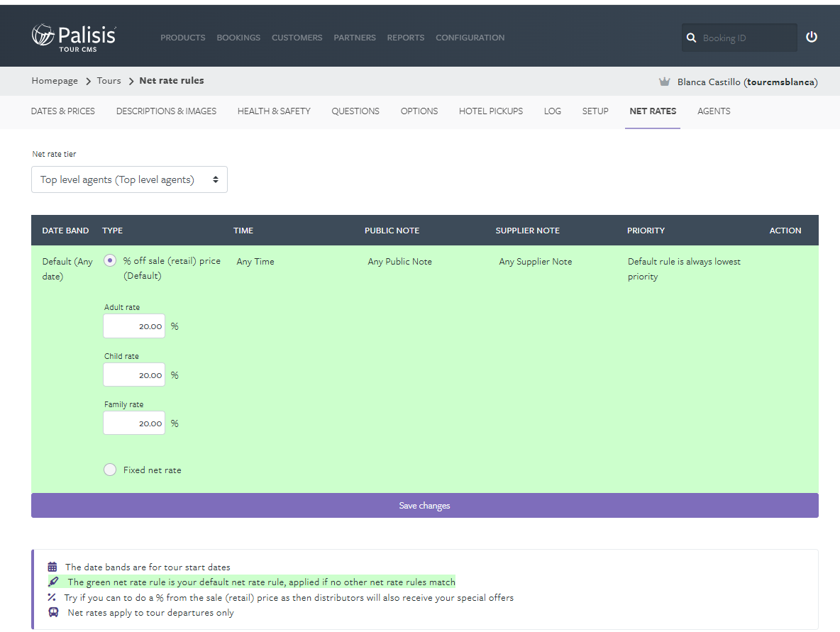Click the power logout icon

tap(812, 37)
